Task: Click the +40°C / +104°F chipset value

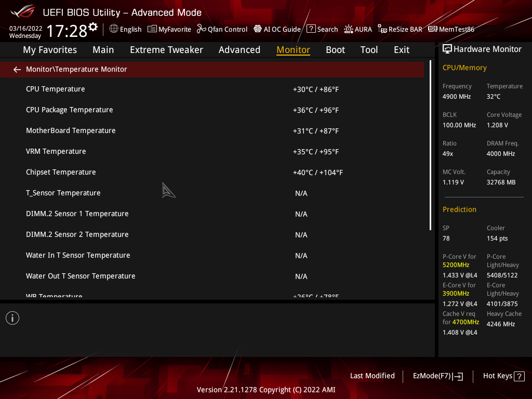Action: pos(318,172)
